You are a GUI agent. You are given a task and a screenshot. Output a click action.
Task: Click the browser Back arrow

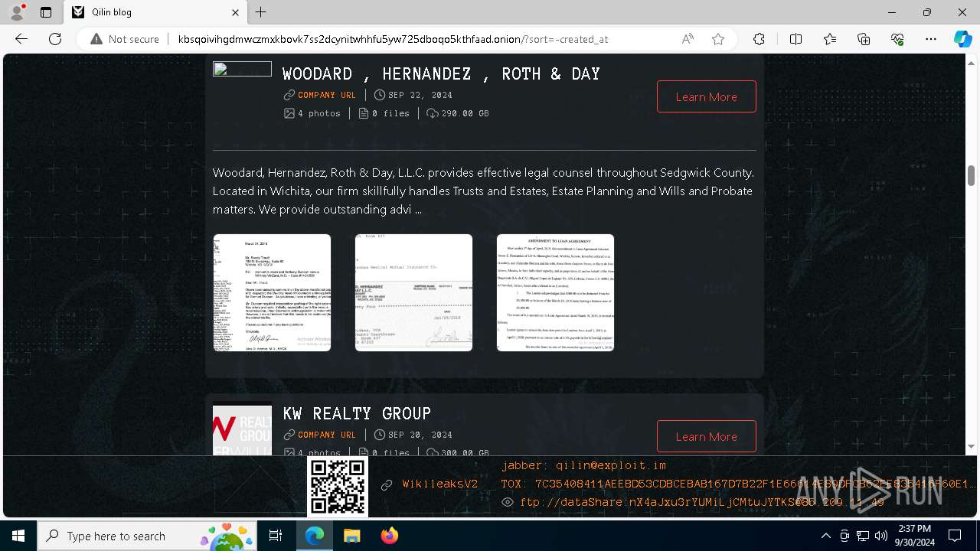(21, 39)
